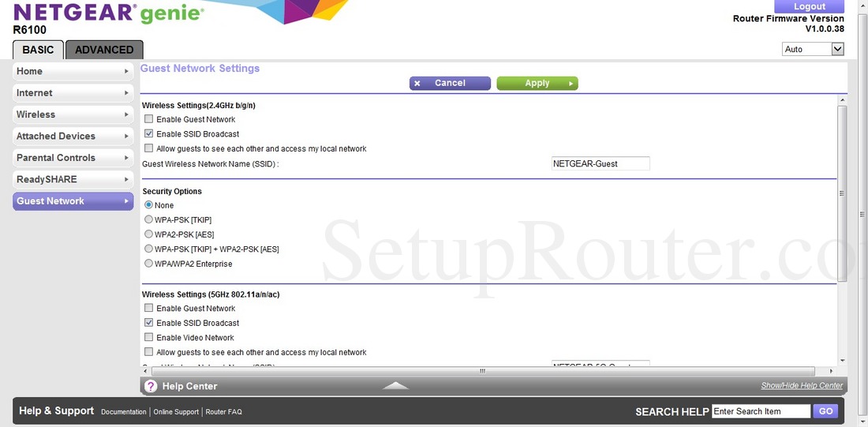Check the Enable Video Network box

(148, 337)
